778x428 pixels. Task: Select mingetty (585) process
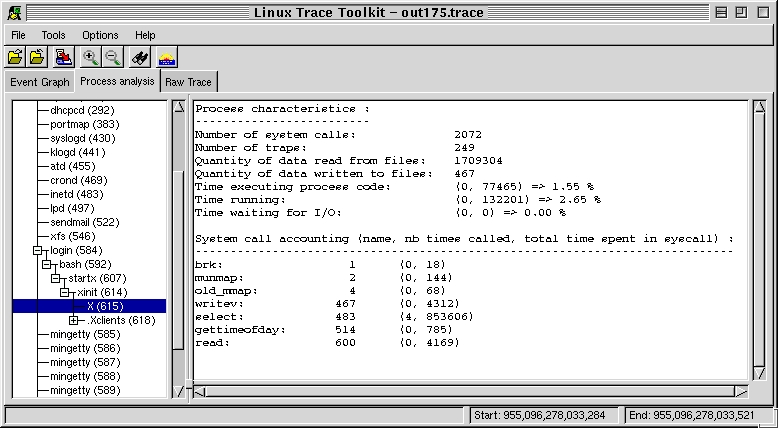[x=85, y=334]
